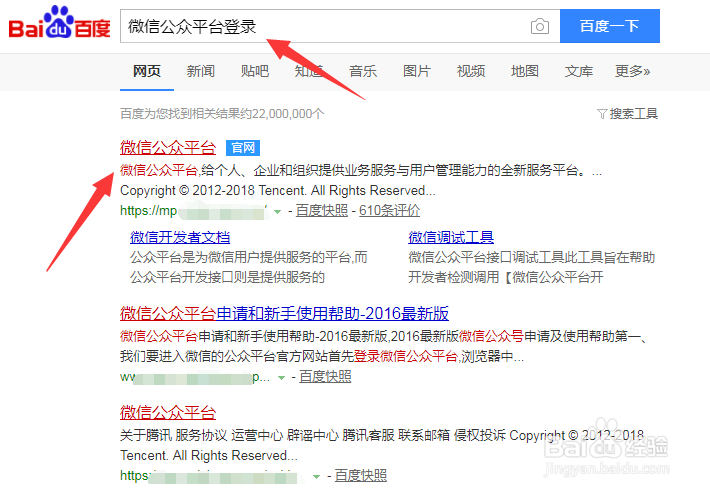The image size is (710, 494).
Task: Click snippet 公众平台是为微信用户提供服务的平台
Action: click(249, 257)
